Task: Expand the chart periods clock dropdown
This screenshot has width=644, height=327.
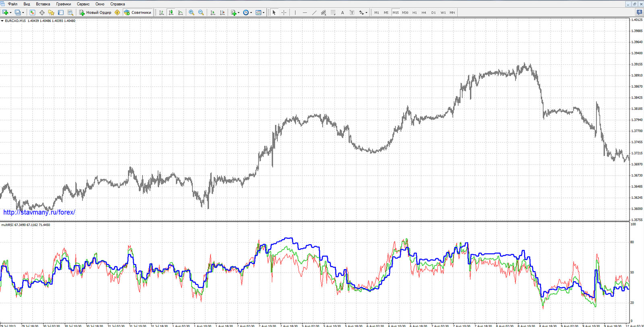Action: pos(247,12)
